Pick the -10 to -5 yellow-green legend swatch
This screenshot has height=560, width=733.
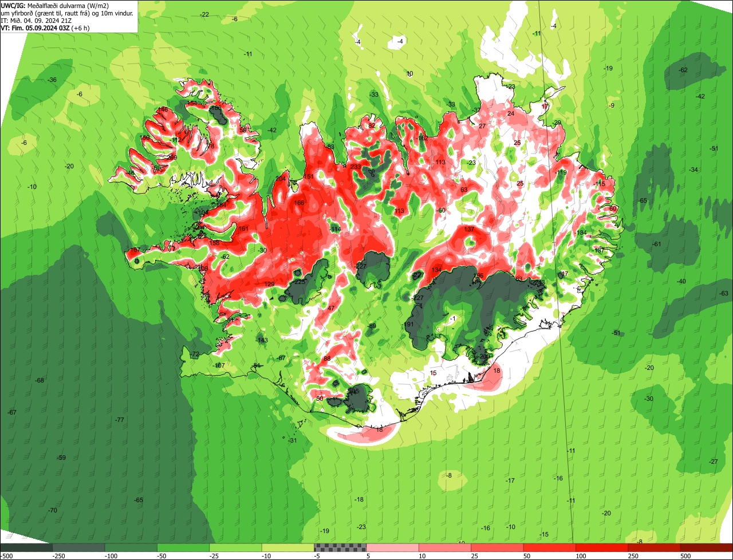[288, 547]
